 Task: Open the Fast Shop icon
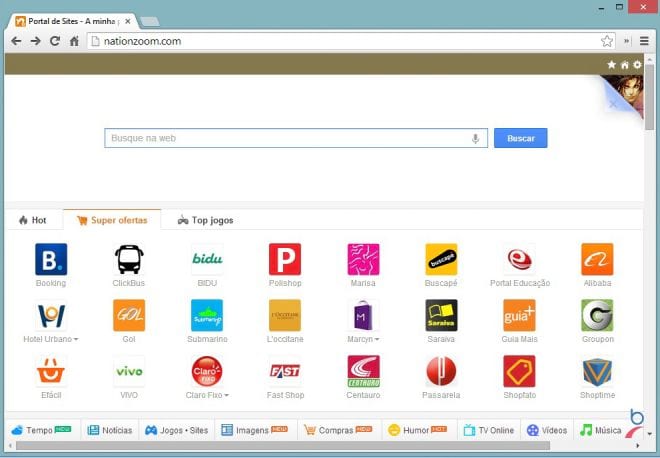285,371
